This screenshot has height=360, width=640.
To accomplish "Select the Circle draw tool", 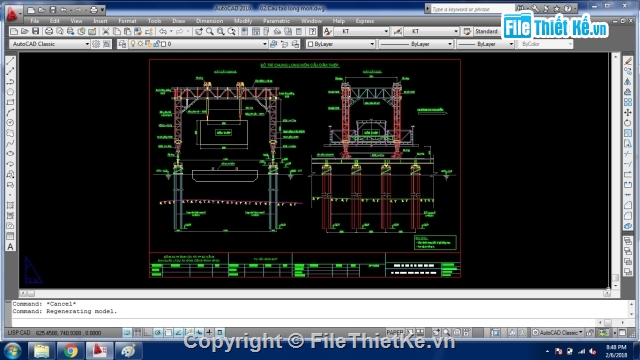I will click(x=10, y=123).
